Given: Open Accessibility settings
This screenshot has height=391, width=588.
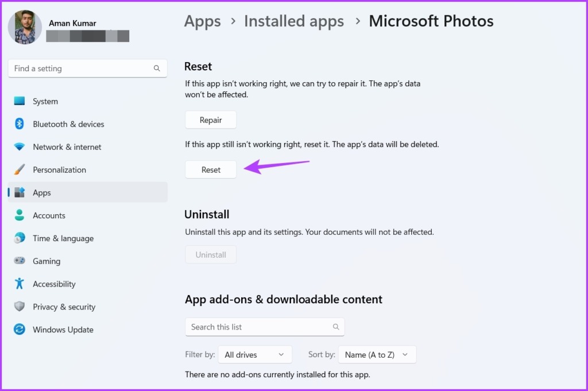Looking at the screenshot, I should [20, 284].
